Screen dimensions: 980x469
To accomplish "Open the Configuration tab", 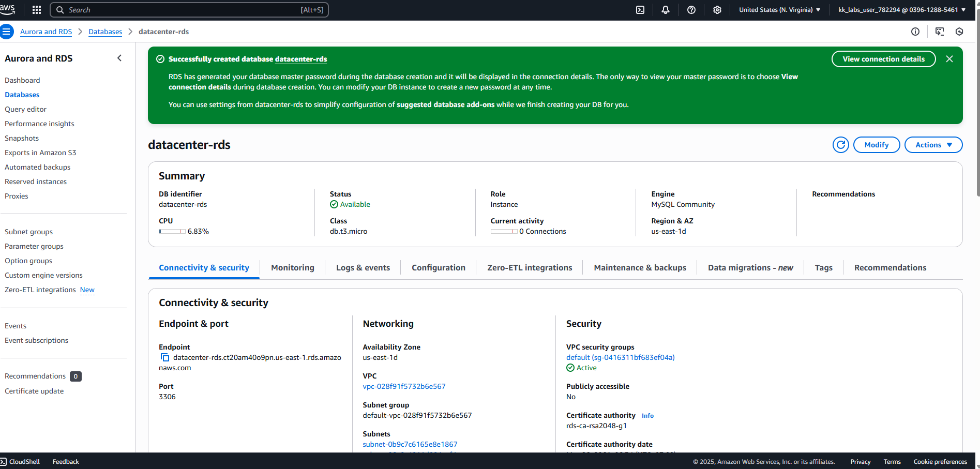I will coord(439,267).
